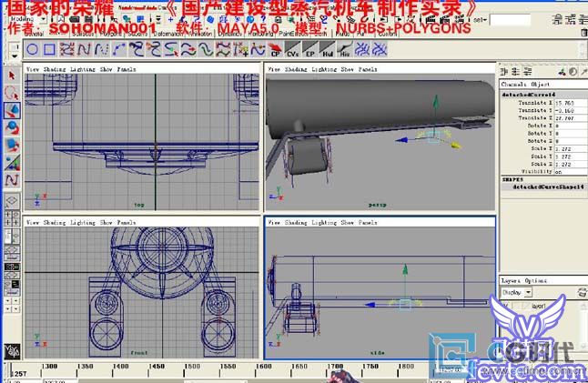
Task: Select the EP shelf button
Action: click(309, 49)
